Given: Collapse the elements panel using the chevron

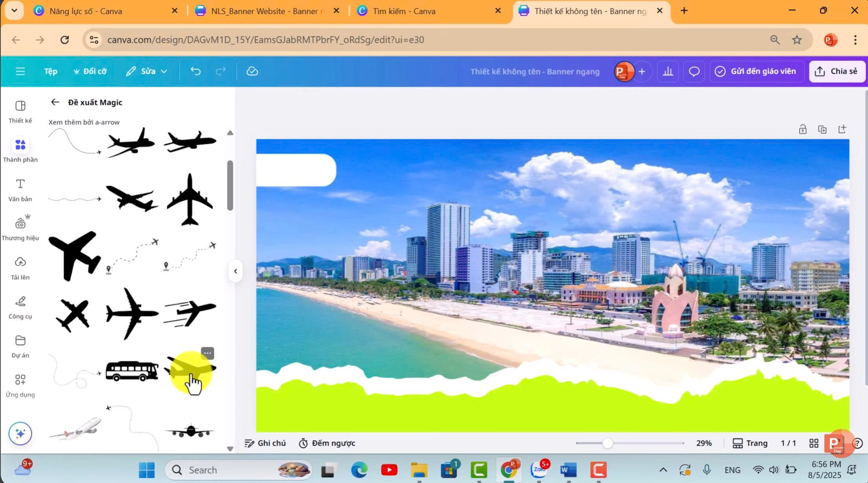Looking at the screenshot, I should [236, 271].
